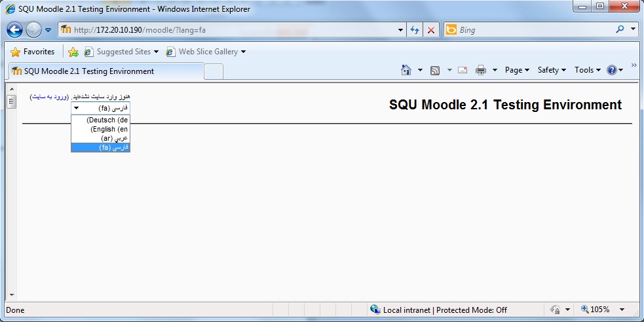Click the Bing search box
644x322 pixels.
pyautogui.click(x=530, y=30)
